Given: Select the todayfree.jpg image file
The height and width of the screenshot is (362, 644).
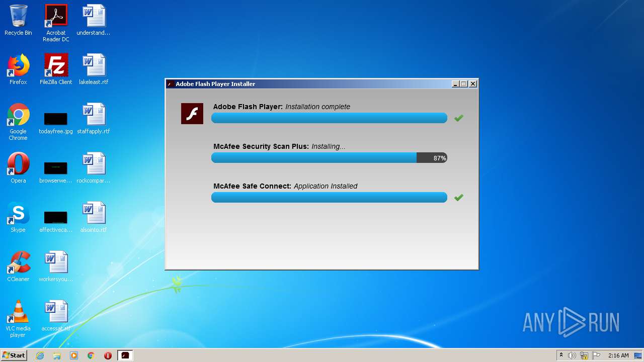Looking at the screenshot, I should [x=56, y=122].
